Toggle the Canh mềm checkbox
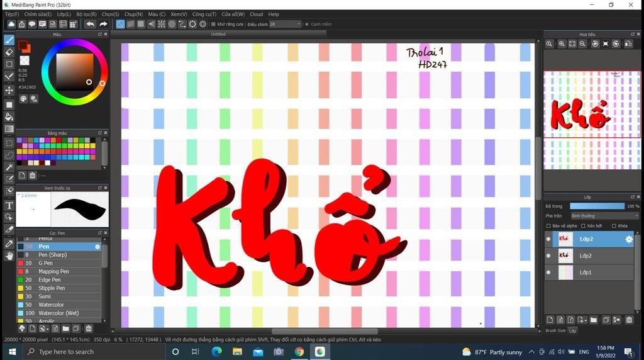Image resolution: width=644 pixels, height=360 pixels. [307, 25]
